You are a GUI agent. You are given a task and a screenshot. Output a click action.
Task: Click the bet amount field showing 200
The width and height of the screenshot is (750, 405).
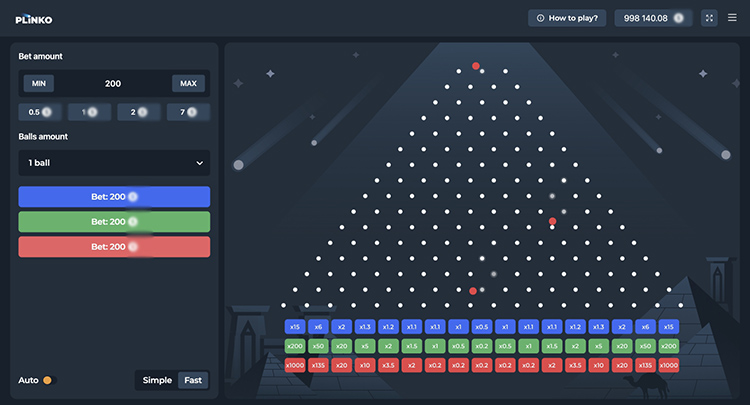(x=113, y=83)
